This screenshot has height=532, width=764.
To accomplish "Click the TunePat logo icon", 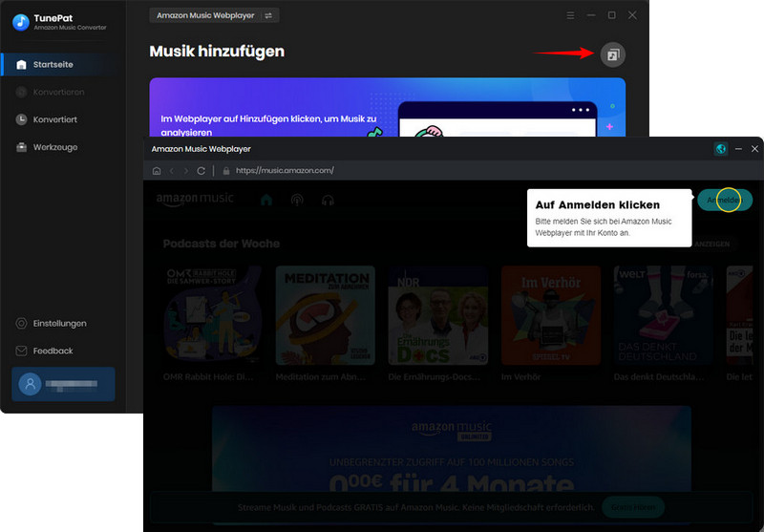I will pyautogui.click(x=20, y=22).
